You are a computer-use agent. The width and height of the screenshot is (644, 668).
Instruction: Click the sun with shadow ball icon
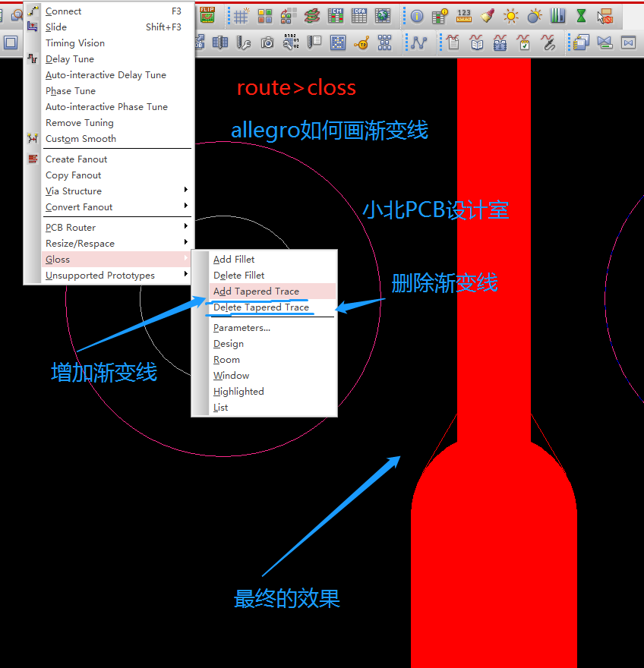[534, 16]
